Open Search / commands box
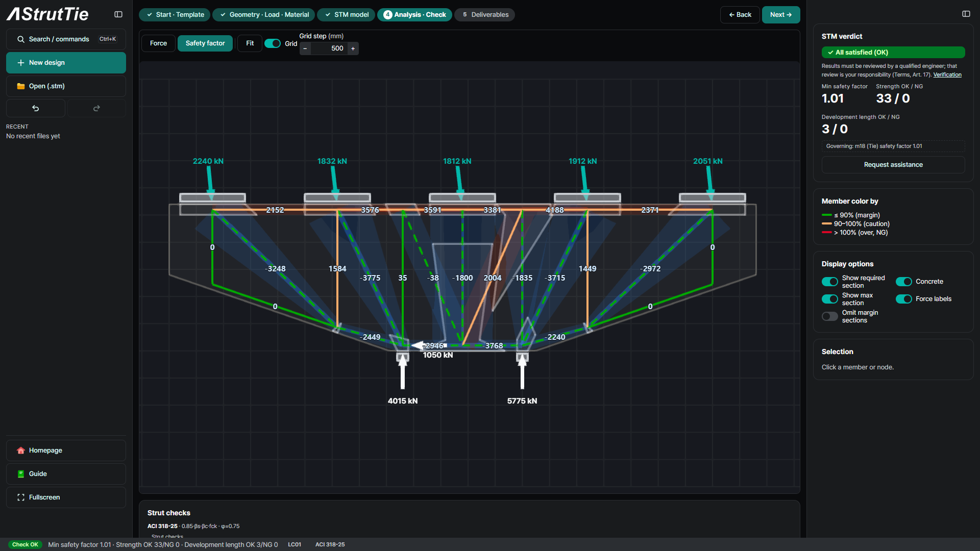The image size is (980, 551). 66,39
